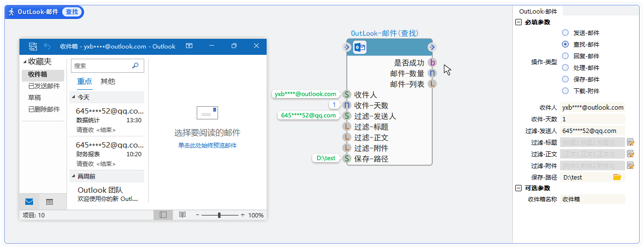Click the 单击此处始终预览邮件 link

click(x=207, y=145)
